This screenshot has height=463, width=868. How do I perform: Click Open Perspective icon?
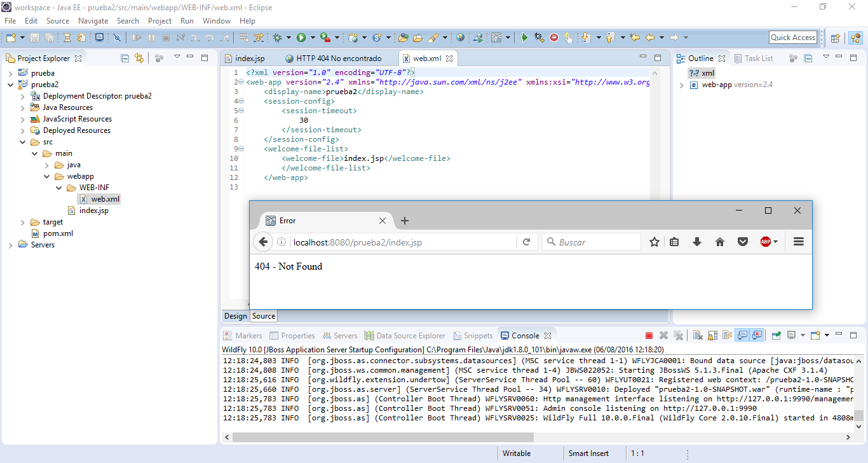click(x=836, y=38)
